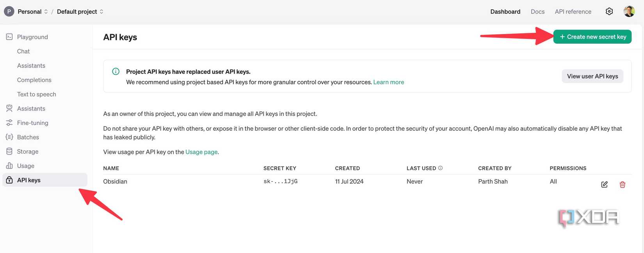The image size is (644, 253).
Task: Click the API keys page heading
Action: click(120, 37)
